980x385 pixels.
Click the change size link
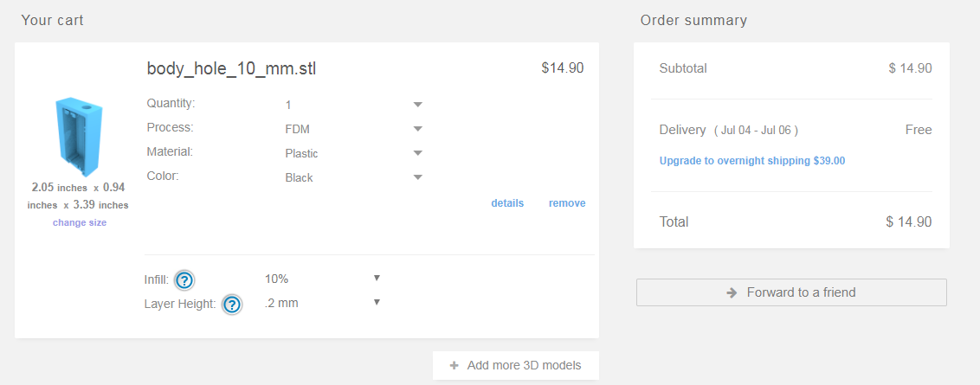click(80, 222)
